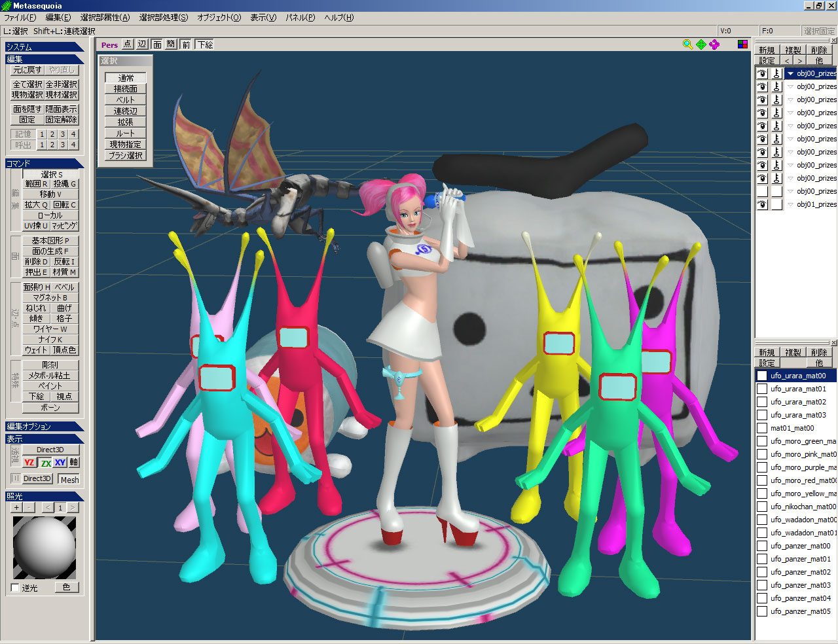Open the パネル(P) menu

(x=300, y=18)
